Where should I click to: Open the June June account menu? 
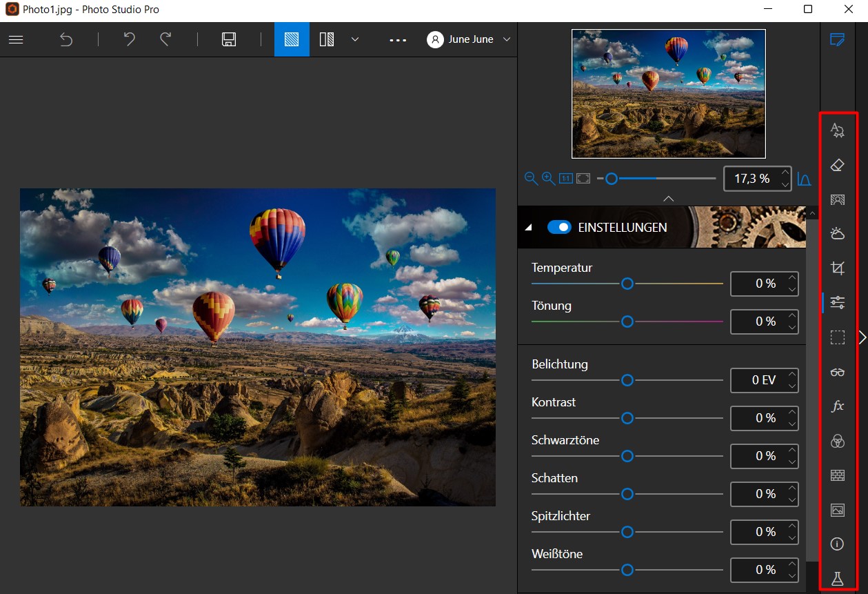[469, 39]
